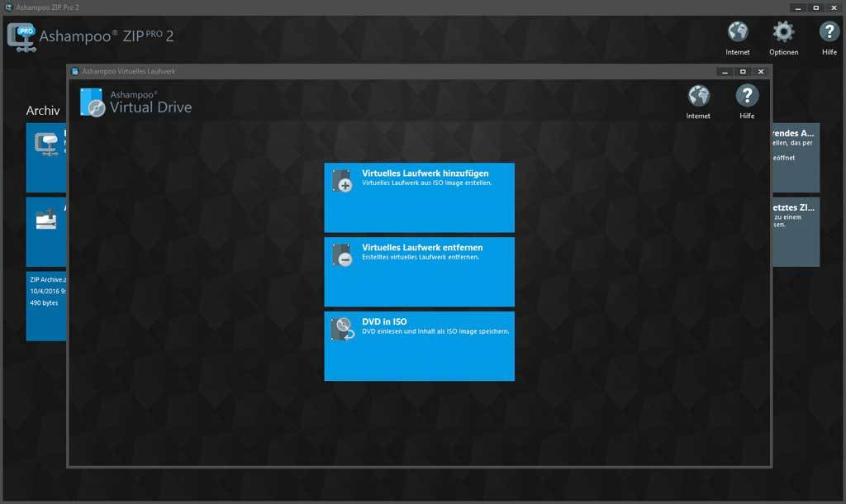Click 'Erstelltes virtuelles Laufwerk entfernen.' description
The height and width of the screenshot is (504, 846).
click(421, 257)
